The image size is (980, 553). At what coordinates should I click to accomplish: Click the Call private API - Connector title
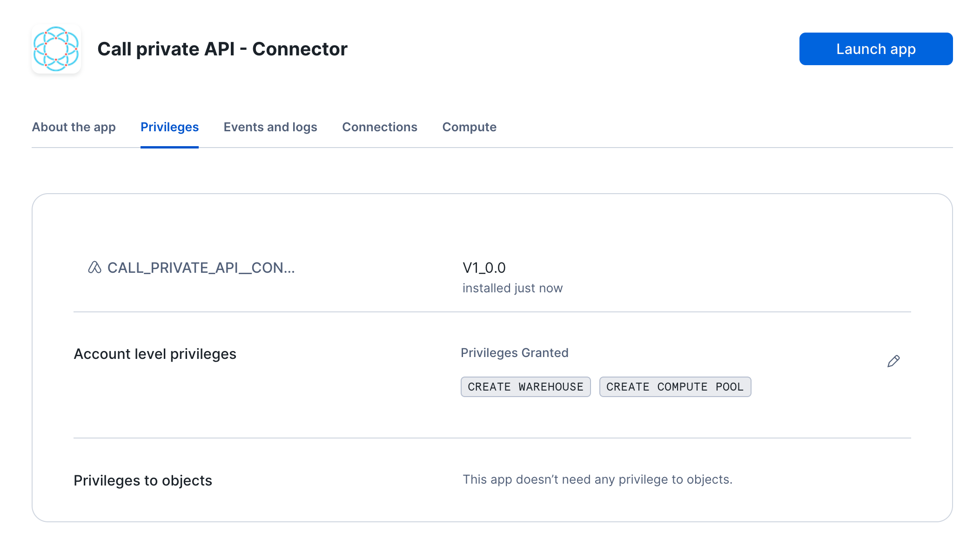[222, 49]
